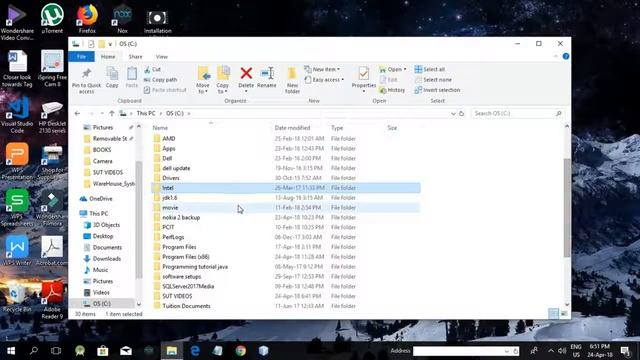Image resolution: width=640 pixels, height=360 pixels.
Task: Open New item dropdown
Action: click(322, 69)
